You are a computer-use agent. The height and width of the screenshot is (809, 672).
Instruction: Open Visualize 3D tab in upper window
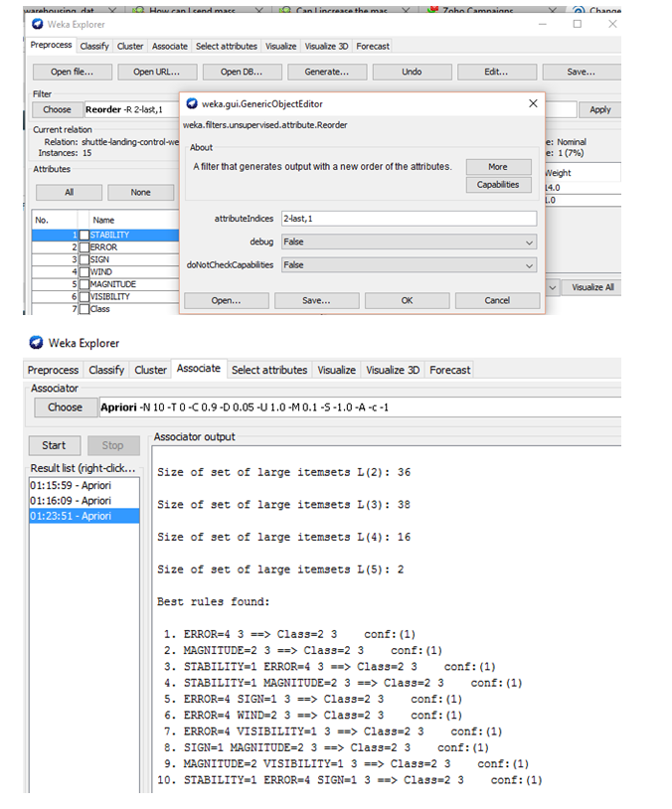pos(326,47)
